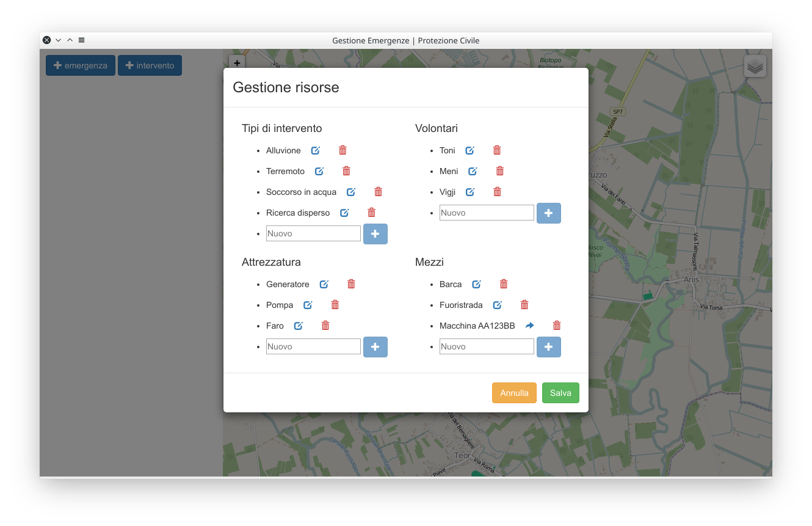Click arrow icon next to Macchina AA123BB
This screenshot has height=526, width=812.
pyautogui.click(x=530, y=326)
